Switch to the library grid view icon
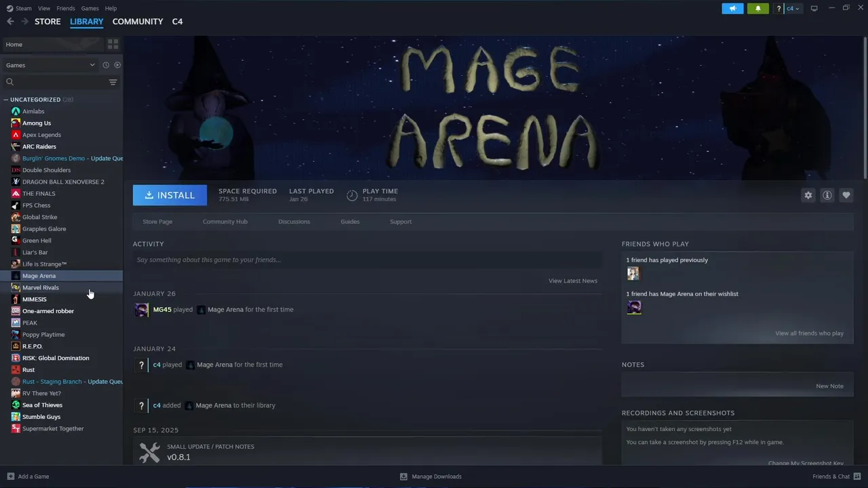The height and width of the screenshot is (488, 868). click(x=113, y=44)
